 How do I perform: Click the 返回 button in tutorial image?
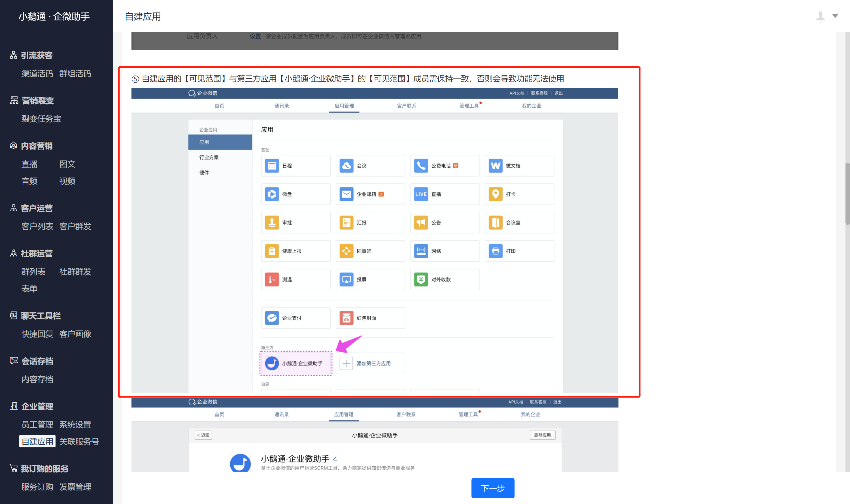click(x=203, y=435)
